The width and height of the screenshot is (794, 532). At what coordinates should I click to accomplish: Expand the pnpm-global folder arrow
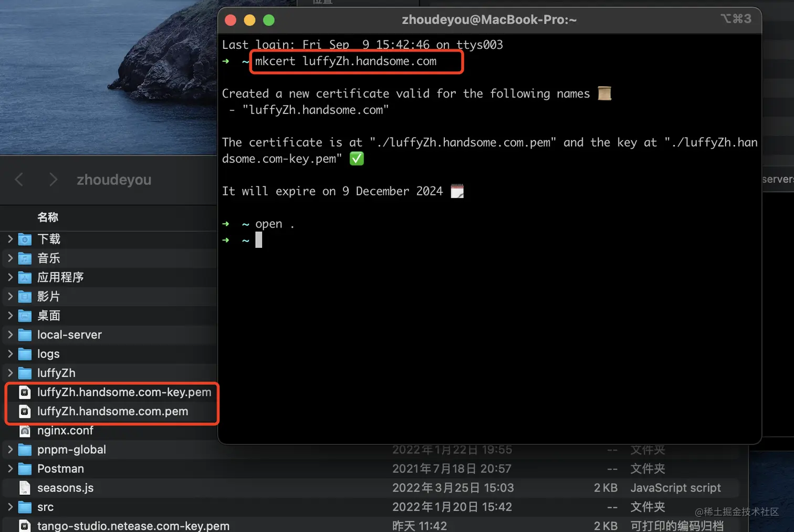click(10, 450)
